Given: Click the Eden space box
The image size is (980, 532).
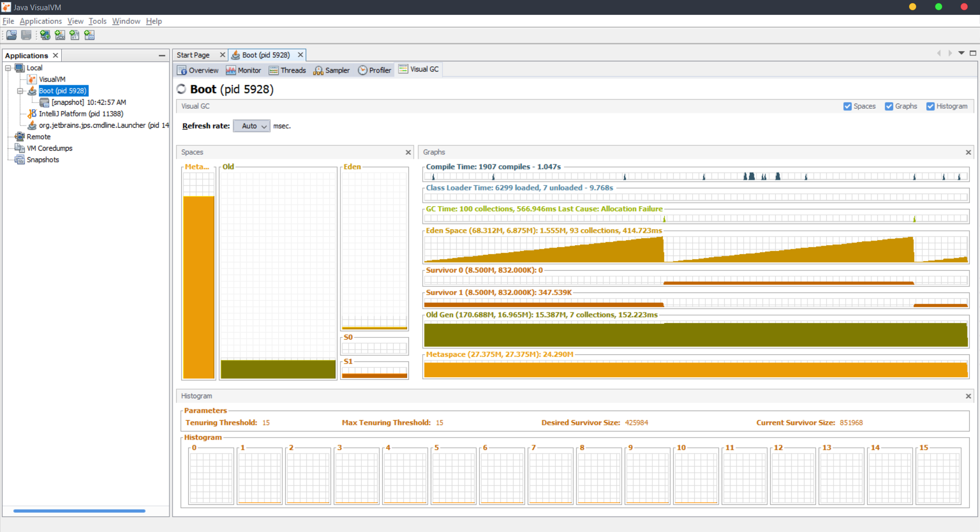Looking at the screenshot, I should 375,250.
